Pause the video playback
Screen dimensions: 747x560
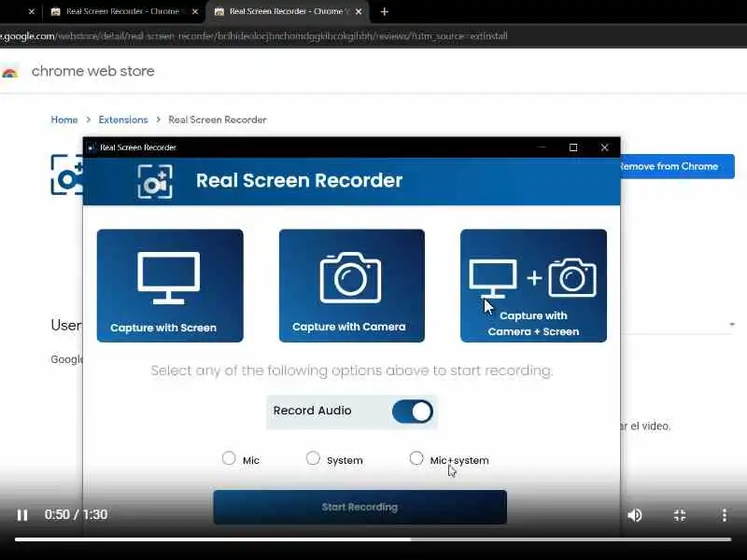click(22, 515)
